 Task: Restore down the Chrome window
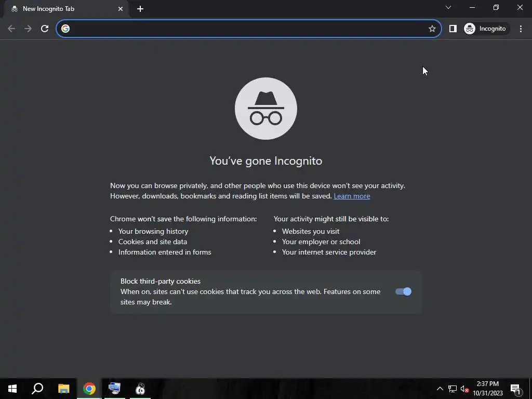point(496,7)
